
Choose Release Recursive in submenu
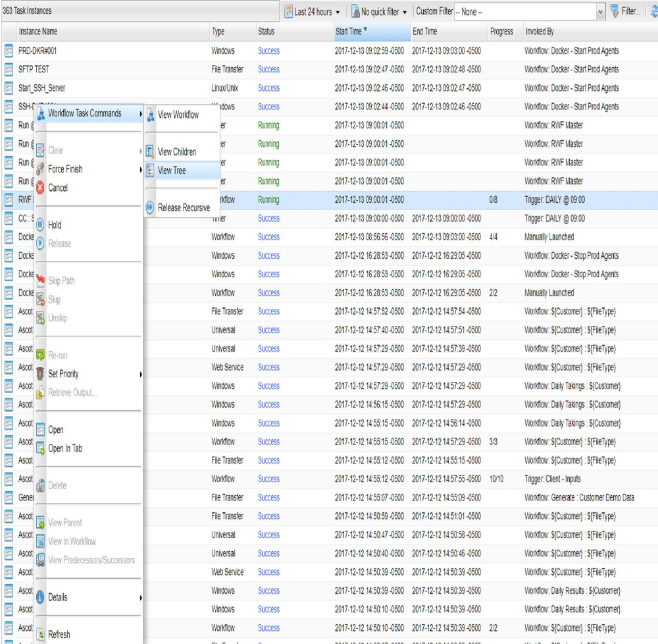point(184,208)
